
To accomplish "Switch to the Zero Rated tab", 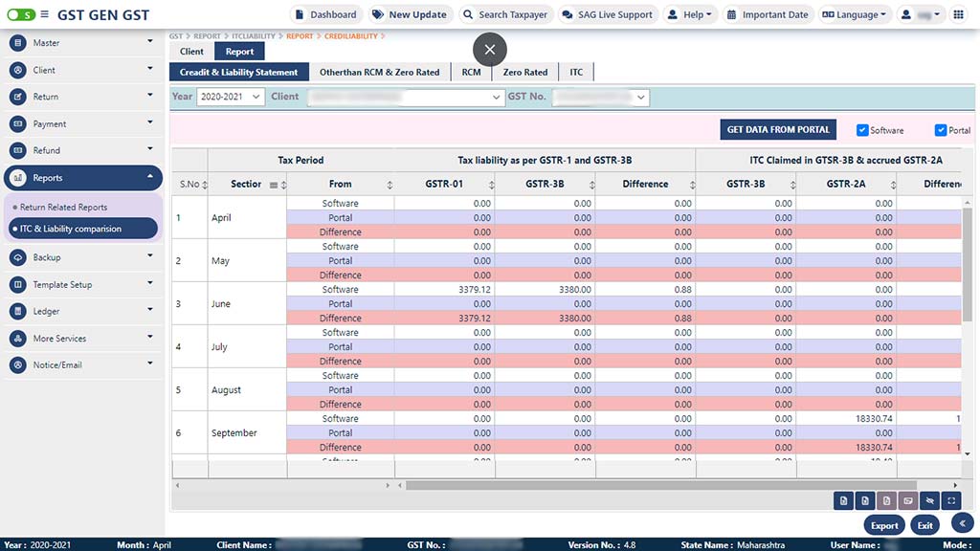I will 525,72.
